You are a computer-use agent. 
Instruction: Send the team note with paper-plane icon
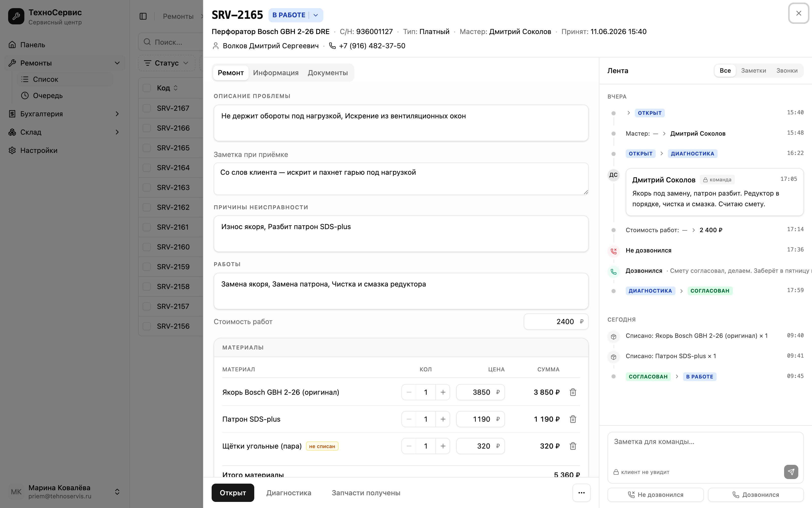coord(791,472)
